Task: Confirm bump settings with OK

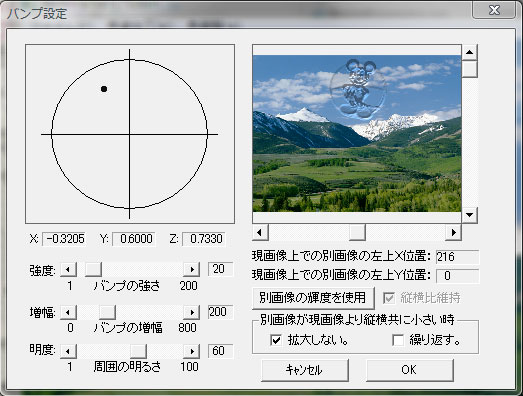Action: 410,370
